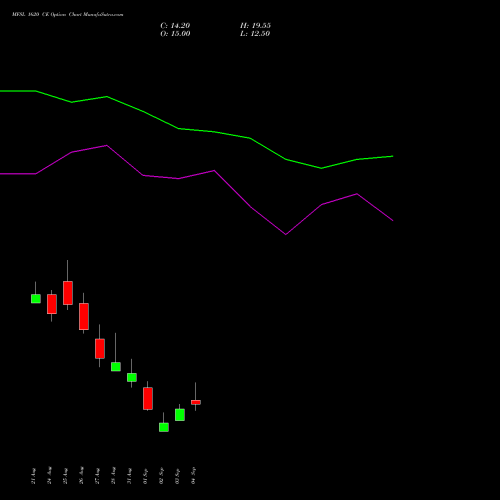
Task: Select the red candlestick above 27 Aug
Action: tap(100, 349)
